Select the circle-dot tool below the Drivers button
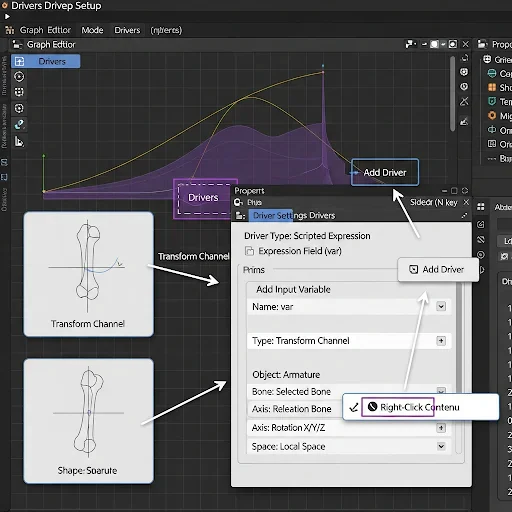This screenshot has width=512, height=512. pyautogui.click(x=19, y=77)
